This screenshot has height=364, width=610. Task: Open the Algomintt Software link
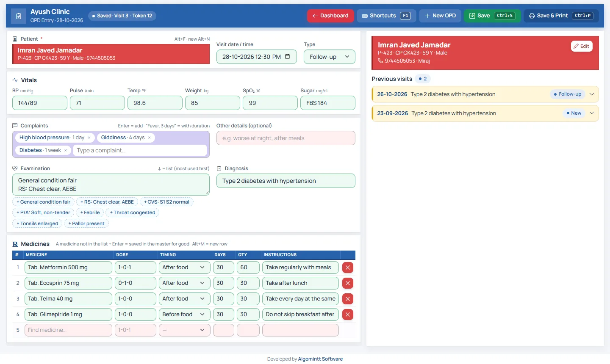click(x=320, y=359)
